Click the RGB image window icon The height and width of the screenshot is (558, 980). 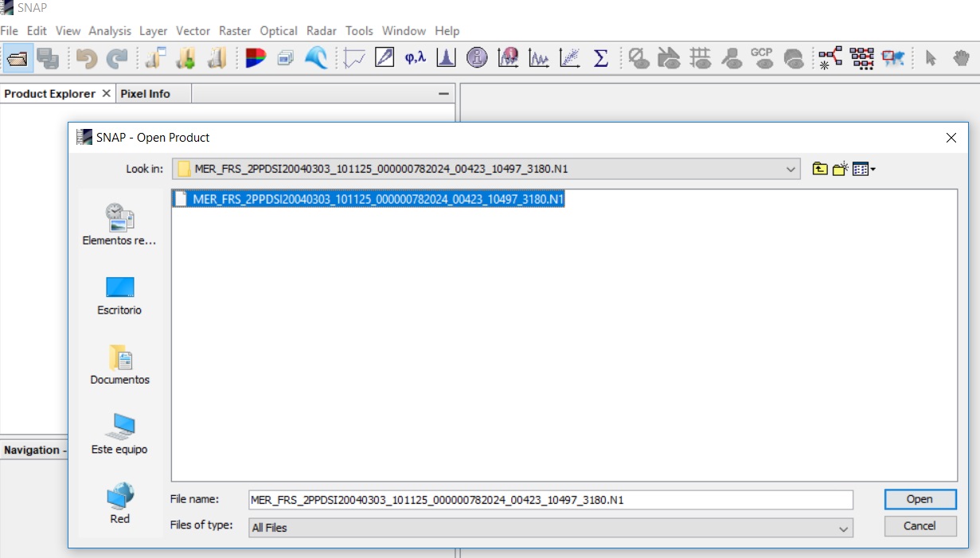255,58
